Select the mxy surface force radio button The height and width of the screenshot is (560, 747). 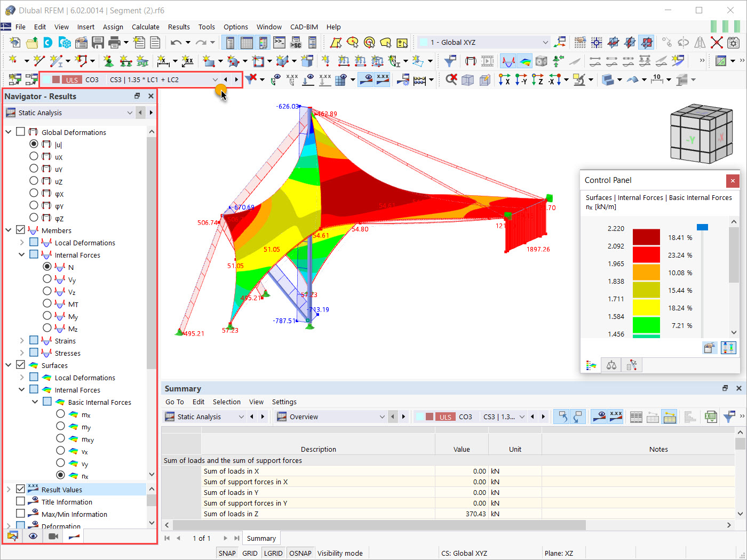60,438
